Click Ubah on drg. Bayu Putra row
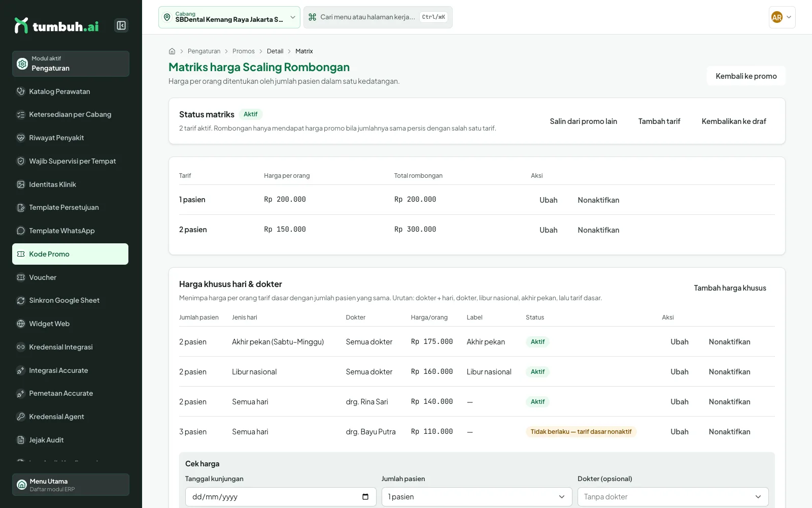The width and height of the screenshot is (812, 508). [x=679, y=432]
